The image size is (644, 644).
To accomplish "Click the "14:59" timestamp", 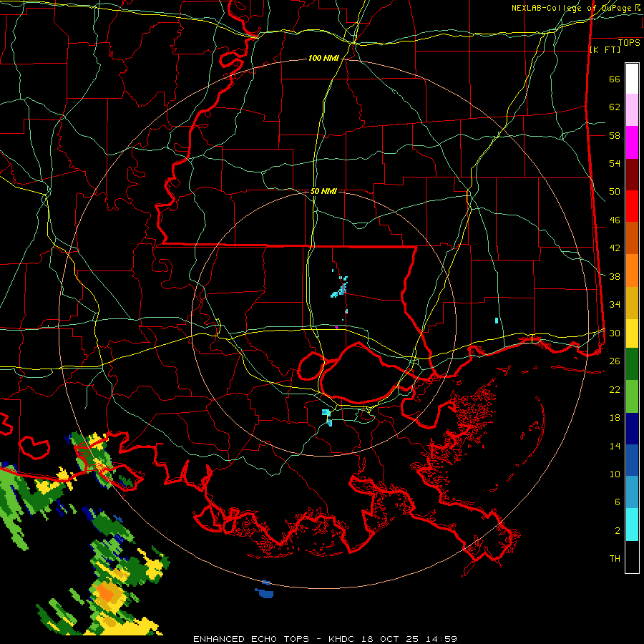I will coord(442,639).
